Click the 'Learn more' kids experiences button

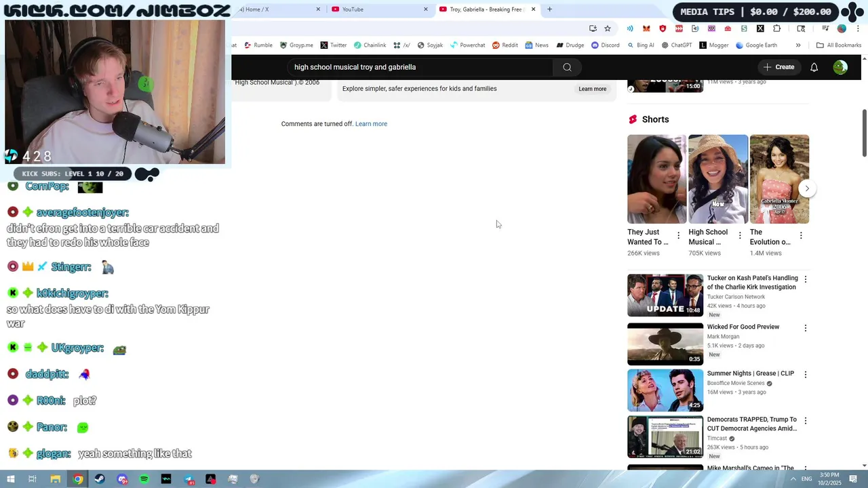[x=592, y=89]
